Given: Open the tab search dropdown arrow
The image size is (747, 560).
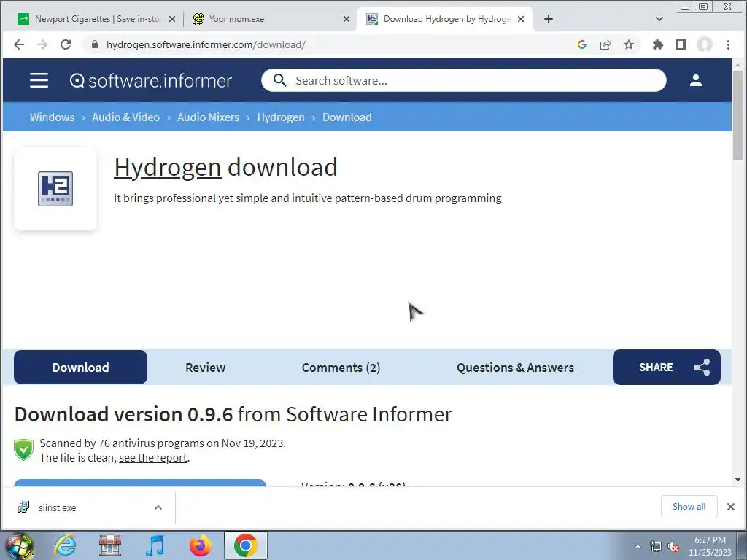Looking at the screenshot, I should pyautogui.click(x=659, y=19).
